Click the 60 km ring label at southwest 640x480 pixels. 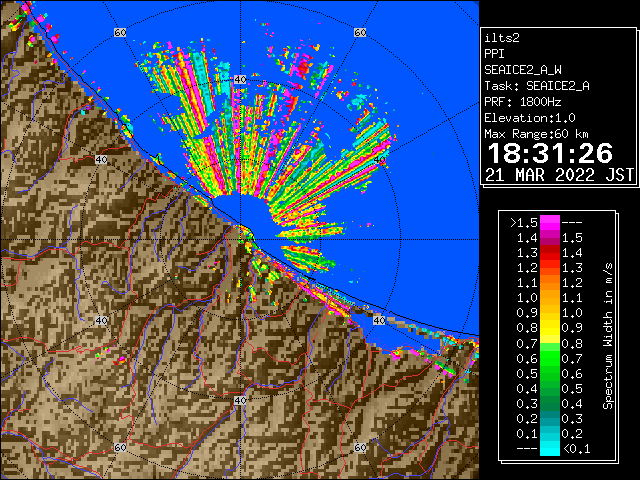120,447
